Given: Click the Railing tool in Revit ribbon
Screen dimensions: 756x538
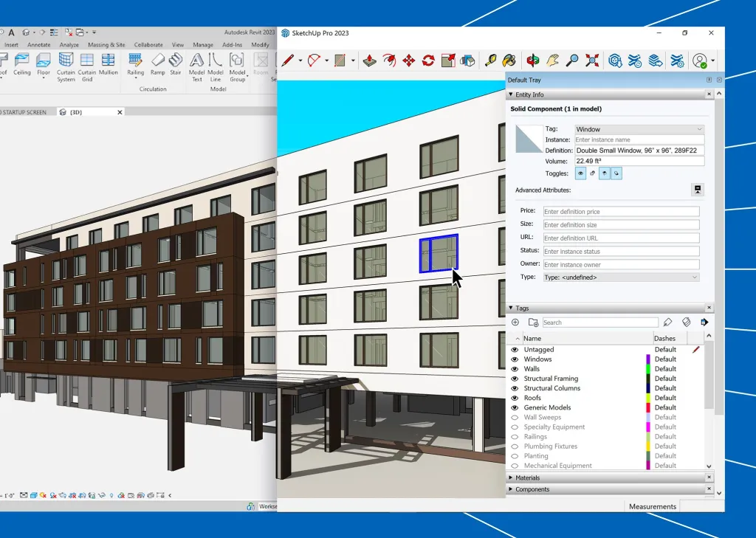Looking at the screenshot, I should [136, 65].
